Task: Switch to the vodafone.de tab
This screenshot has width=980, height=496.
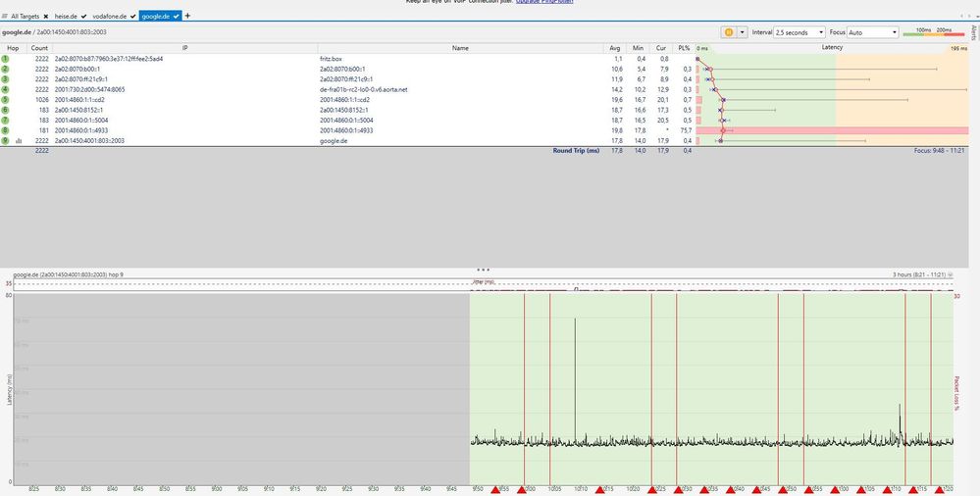Action: click(x=109, y=16)
